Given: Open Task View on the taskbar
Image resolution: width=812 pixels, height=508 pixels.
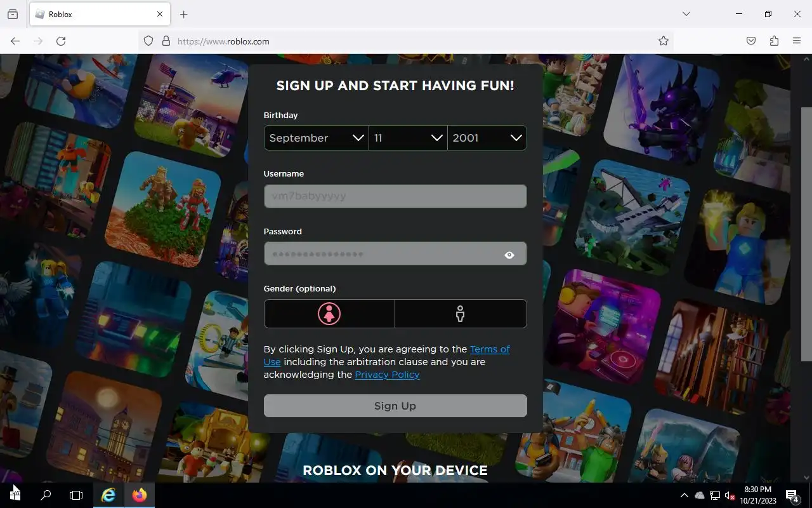Looking at the screenshot, I should [76, 495].
